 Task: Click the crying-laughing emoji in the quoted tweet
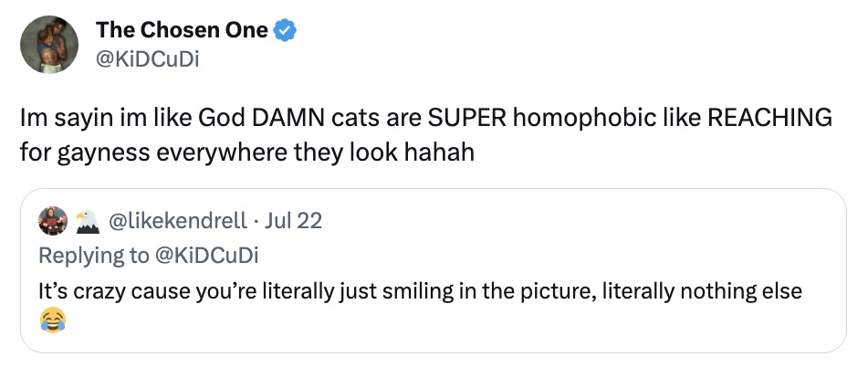click(x=52, y=319)
